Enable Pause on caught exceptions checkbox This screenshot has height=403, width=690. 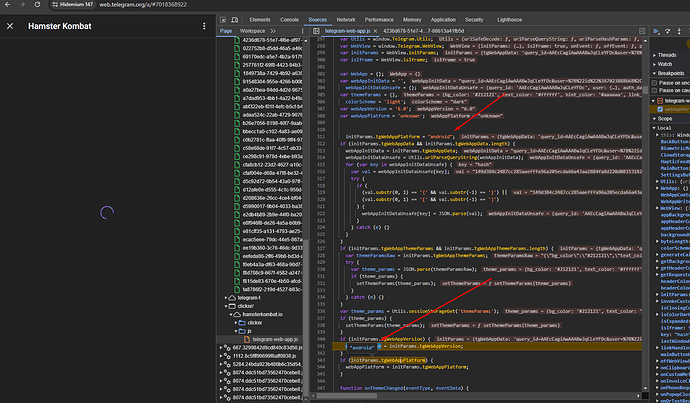click(654, 90)
